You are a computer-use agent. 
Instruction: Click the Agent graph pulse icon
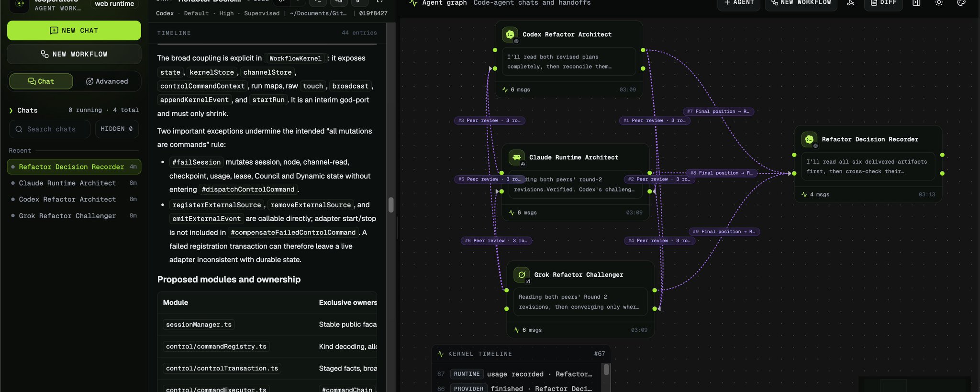pos(413,3)
